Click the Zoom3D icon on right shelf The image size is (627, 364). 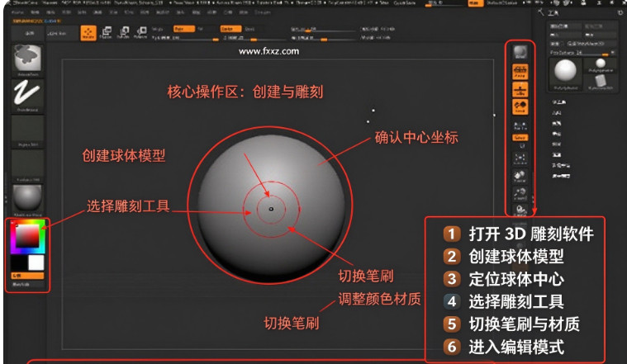pyautogui.click(x=520, y=193)
